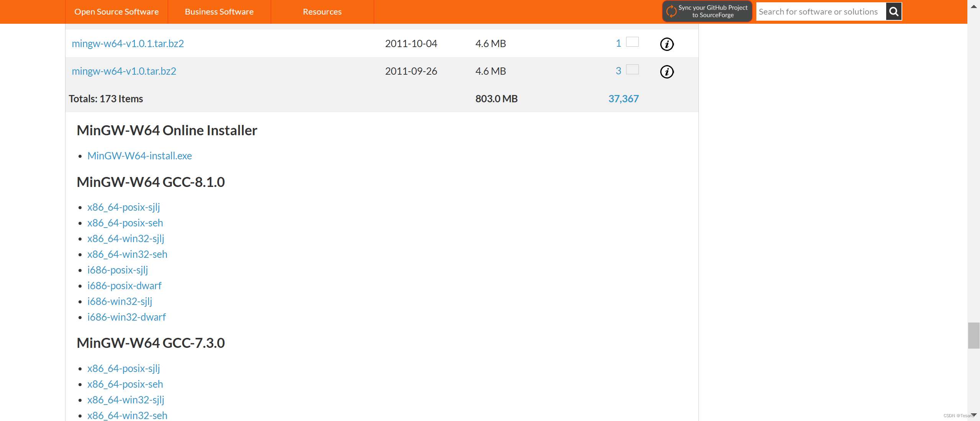Open info icon for mingw-w64-v1.0.1.tar.bz2
The image size is (980, 421).
[x=667, y=44]
